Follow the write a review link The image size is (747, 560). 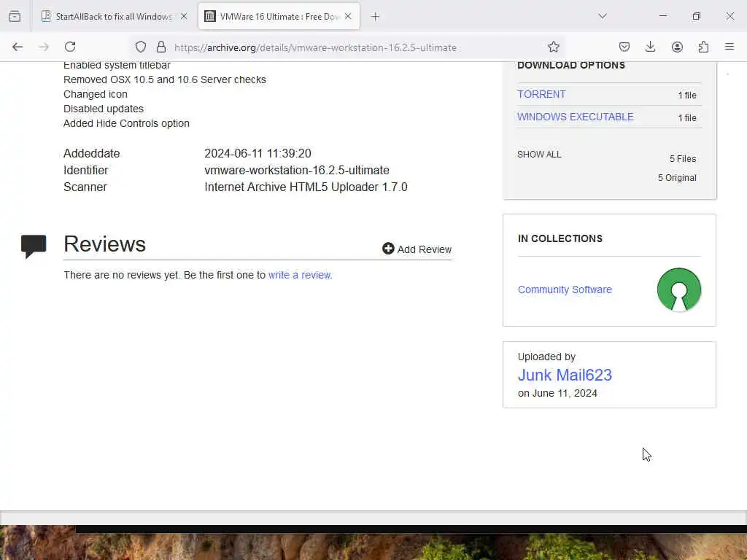300,275
